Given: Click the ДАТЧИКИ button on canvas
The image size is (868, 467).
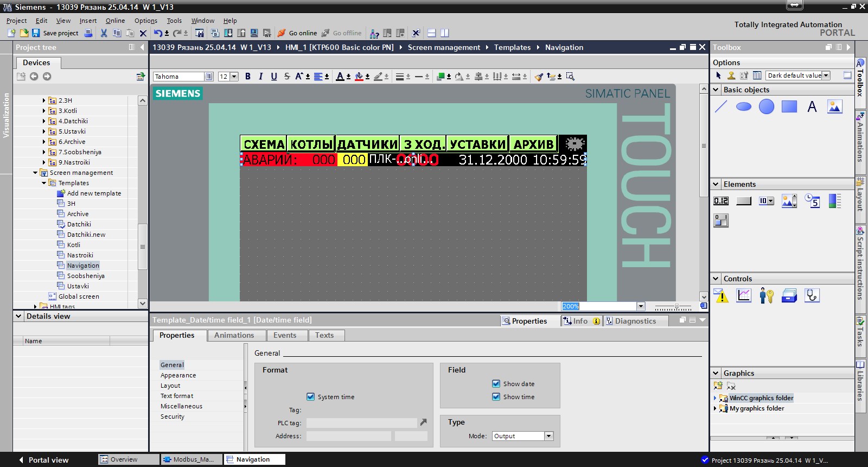Looking at the screenshot, I should pos(367,144).
